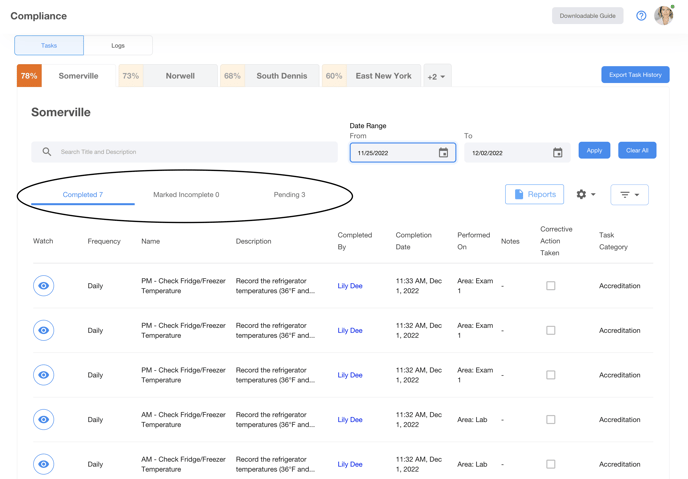This screenshot has height=479, width=688.
Task: Open Lily Dee link in the second row
Action: coord(350,331)
